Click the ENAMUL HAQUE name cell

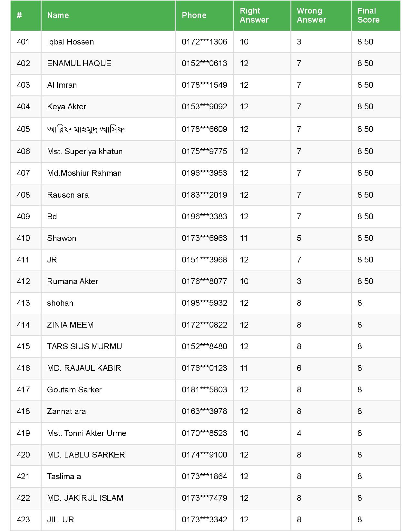coord(79,64)
